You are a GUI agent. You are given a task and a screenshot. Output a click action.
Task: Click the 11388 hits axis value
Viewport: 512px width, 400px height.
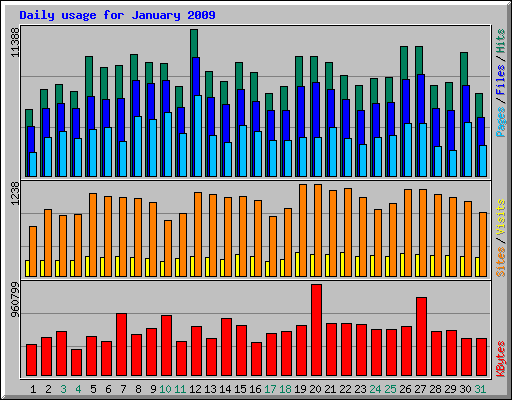pyautogui.click(x=15, y=42)
